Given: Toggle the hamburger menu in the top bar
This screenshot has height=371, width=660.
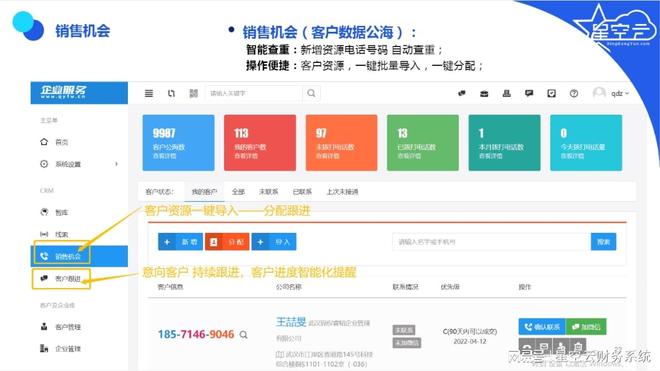Looking at the screenshot, I should click(149, 93).
